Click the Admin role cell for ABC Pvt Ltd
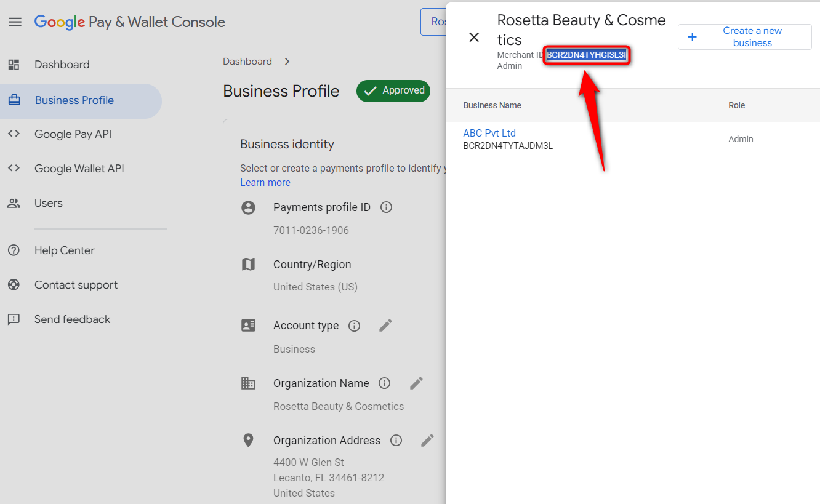This screenshot has width=820, height=504. pyautogui.click(x=741, y=139)
